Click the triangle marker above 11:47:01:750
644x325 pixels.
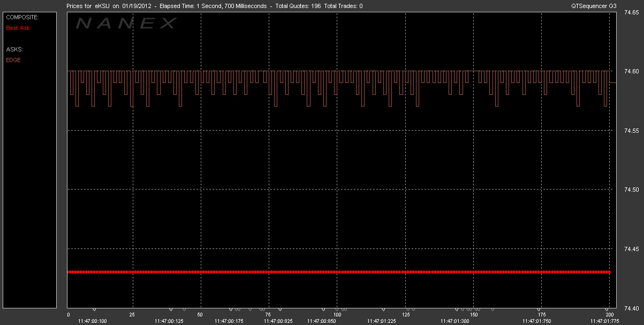[539, 309]
